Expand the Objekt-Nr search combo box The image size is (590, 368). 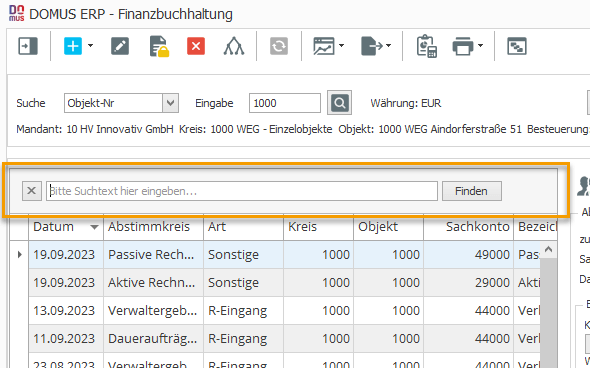(x=170, y=103)
